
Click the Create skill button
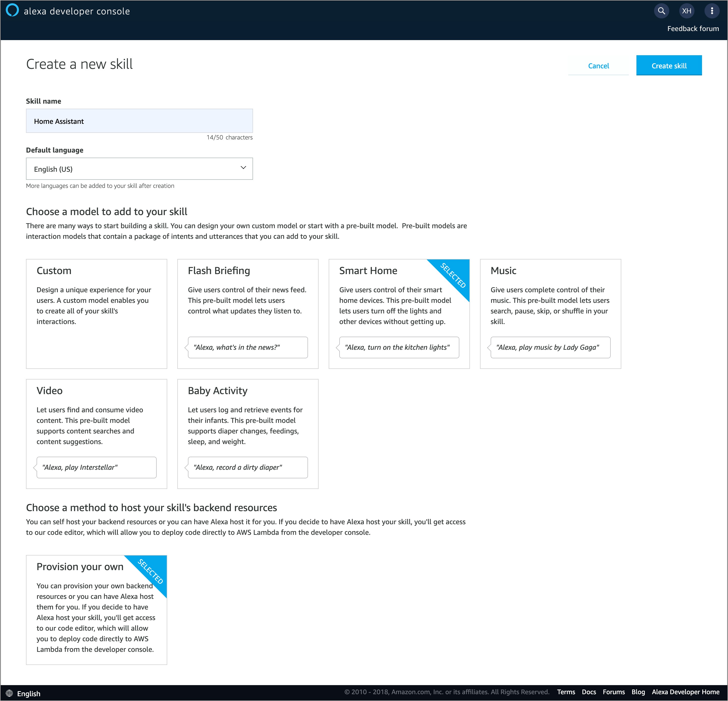click(x=669, y=65)
